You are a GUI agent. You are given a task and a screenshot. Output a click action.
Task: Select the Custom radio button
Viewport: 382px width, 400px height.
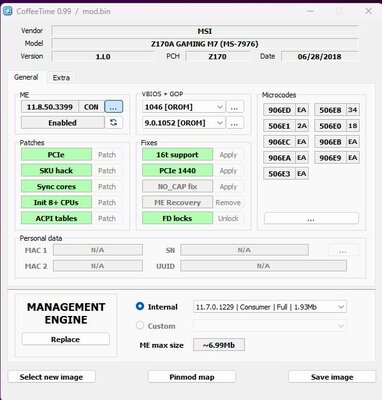(x=140, y=325)
